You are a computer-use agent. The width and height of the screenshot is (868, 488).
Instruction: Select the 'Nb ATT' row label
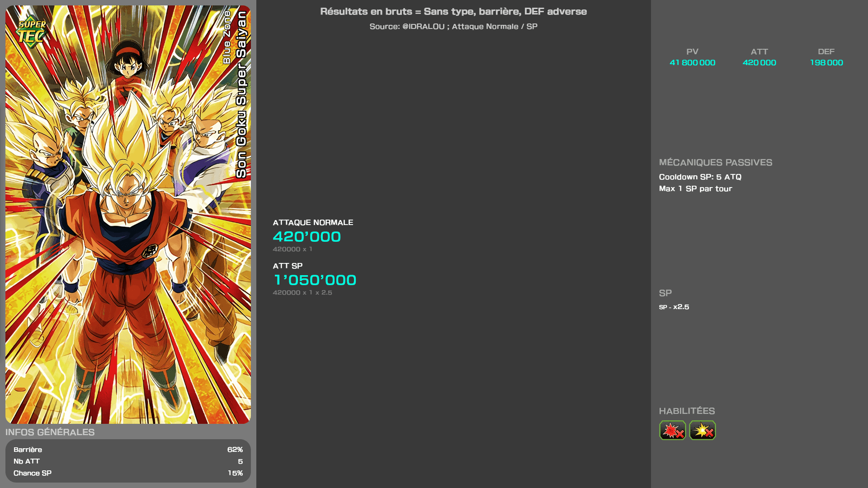(x=27, y=461)
